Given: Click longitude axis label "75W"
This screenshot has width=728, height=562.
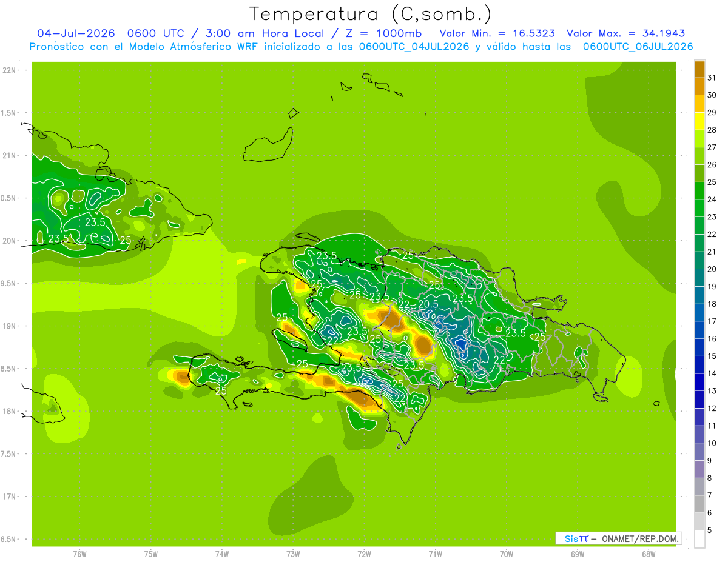Looking at the screenshot, I should 150,554.
